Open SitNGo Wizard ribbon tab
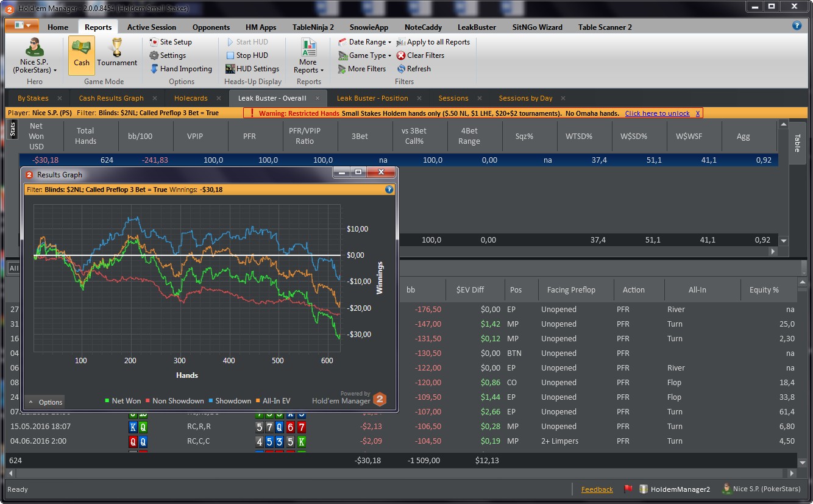Image resolution: width=813 pixels, height=504 pixels. pyautogui.click(x=537, y=27)
